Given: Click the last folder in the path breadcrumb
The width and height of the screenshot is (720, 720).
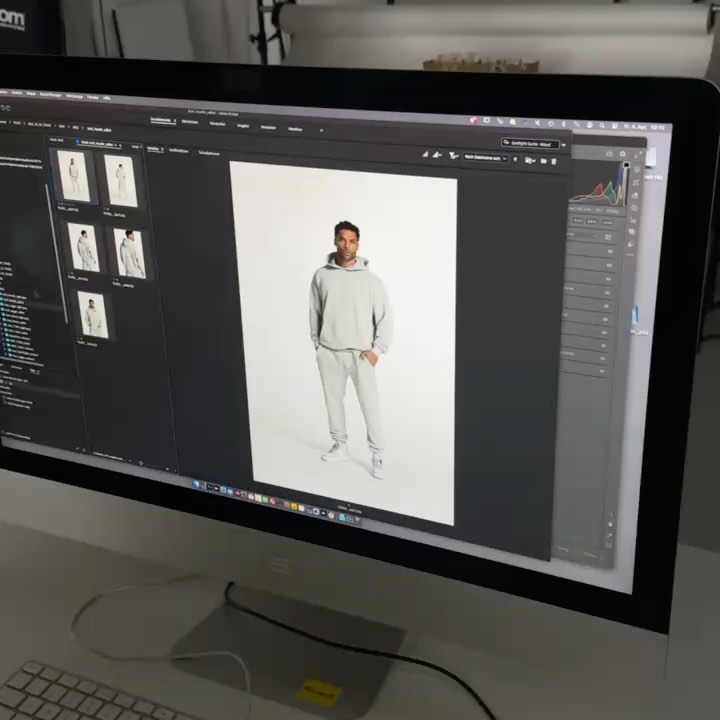Looking at the screenshot, I should [x=100, y=129].
